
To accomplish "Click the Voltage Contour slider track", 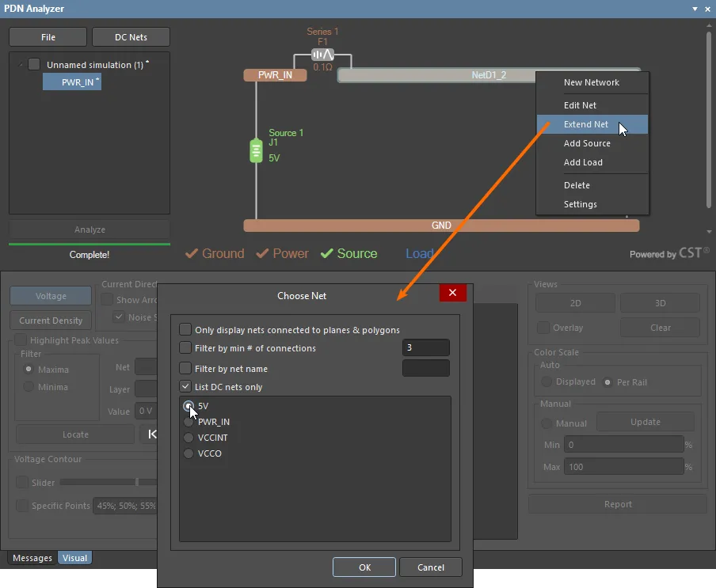I will tap(109, 482).
